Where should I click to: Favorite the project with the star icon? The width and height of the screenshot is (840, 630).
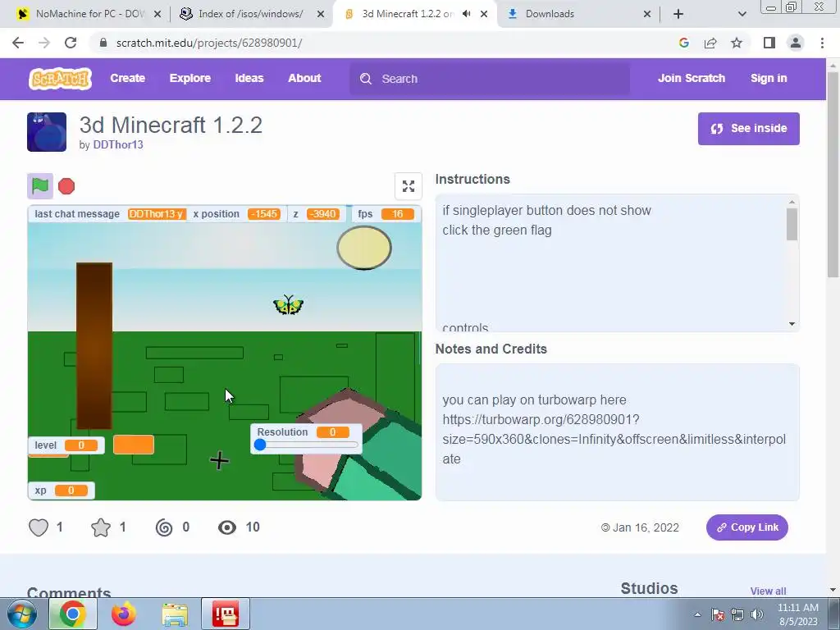click(101, 527)
